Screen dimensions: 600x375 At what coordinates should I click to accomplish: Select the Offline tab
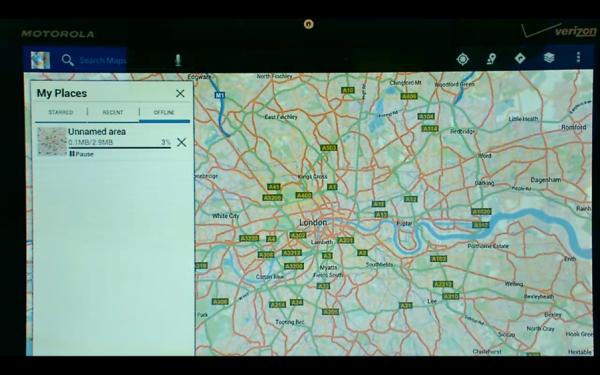click(x=164, y=112)
